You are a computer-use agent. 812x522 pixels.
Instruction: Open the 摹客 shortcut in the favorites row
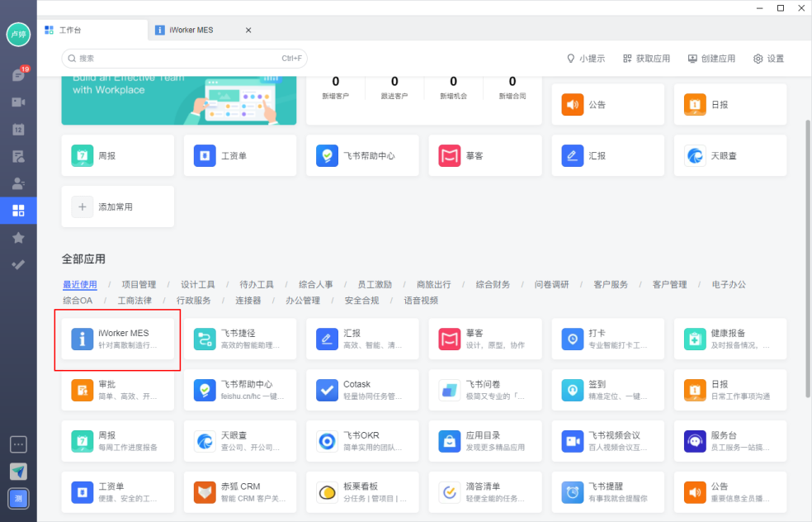click(485, 155)
